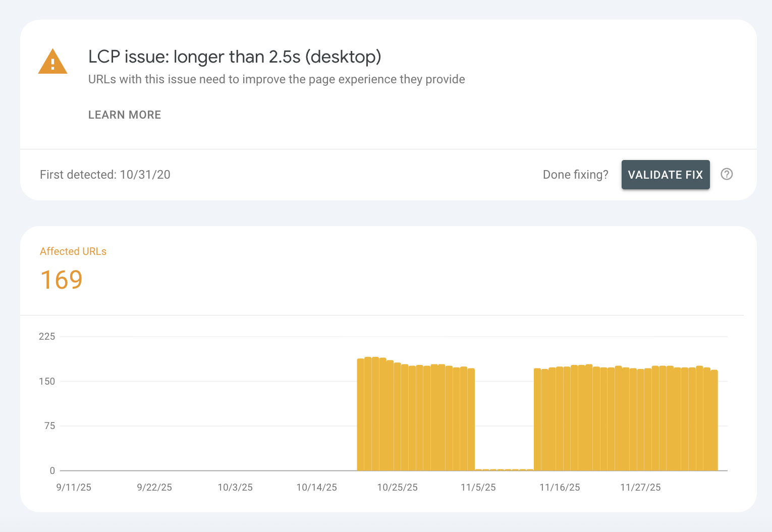Click the chart bar above 10/25/25
The width and height of the screenshot is (772, 532).
pos(398,418)
